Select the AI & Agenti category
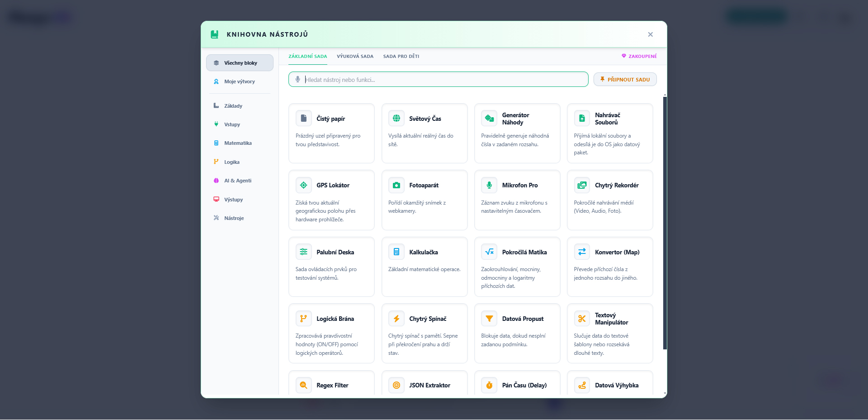Viewport: 868px width, 420px height. pyautogui.click(x=240, y=181)
